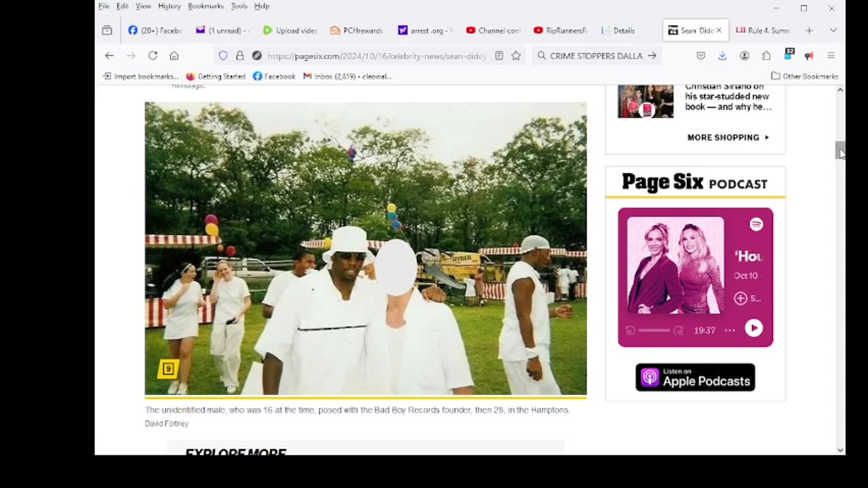Click the scrollbar down arrow
Image resolution: width=868 pixels, height=488 pixels.
[840, 449]
